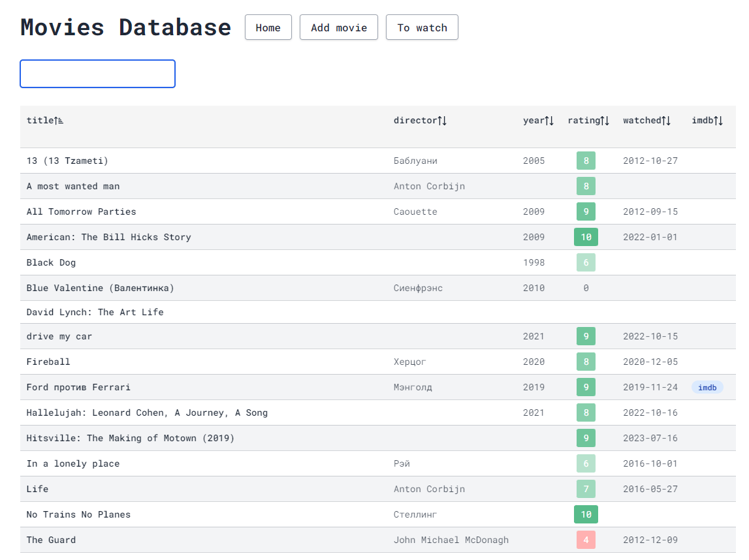Select Hallelujah: Leonard Cohen movie title
The image size is (749, 560).
pyautogui.click(x=147, y=412)
